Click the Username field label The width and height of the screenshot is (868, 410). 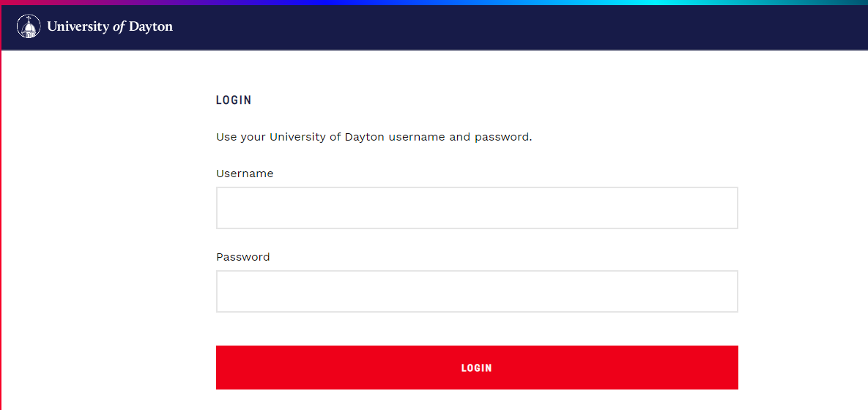(245, 174)
